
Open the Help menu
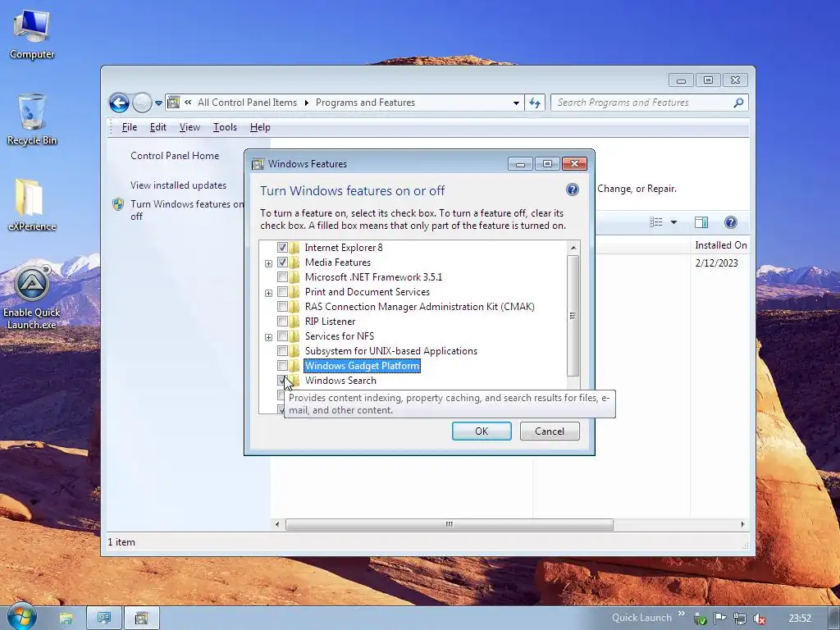[x=260, y=127]
